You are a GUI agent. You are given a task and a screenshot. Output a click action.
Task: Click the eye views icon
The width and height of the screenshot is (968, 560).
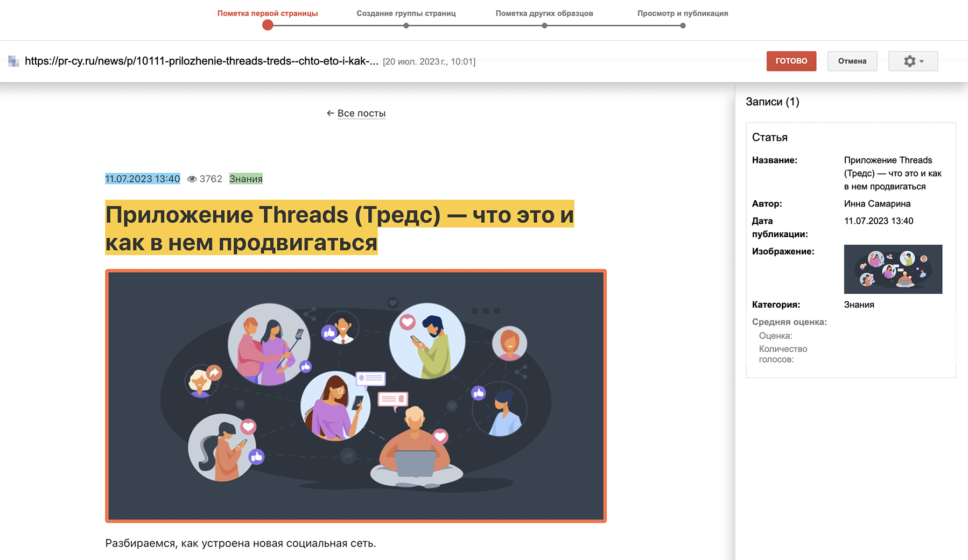click(192, 179)
